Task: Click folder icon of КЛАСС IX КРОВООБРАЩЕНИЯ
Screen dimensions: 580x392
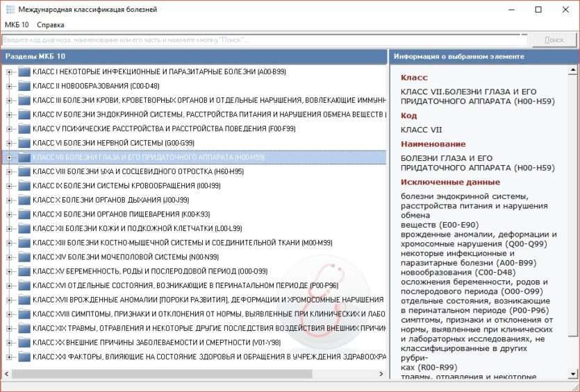Action: 24,186
